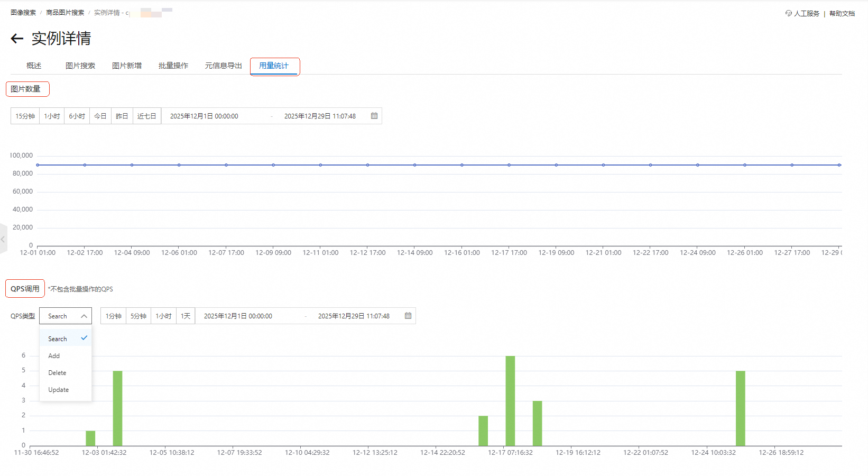Open 人工服务 support link
This screenshot has width=868, height=476.
coord(807,13)
